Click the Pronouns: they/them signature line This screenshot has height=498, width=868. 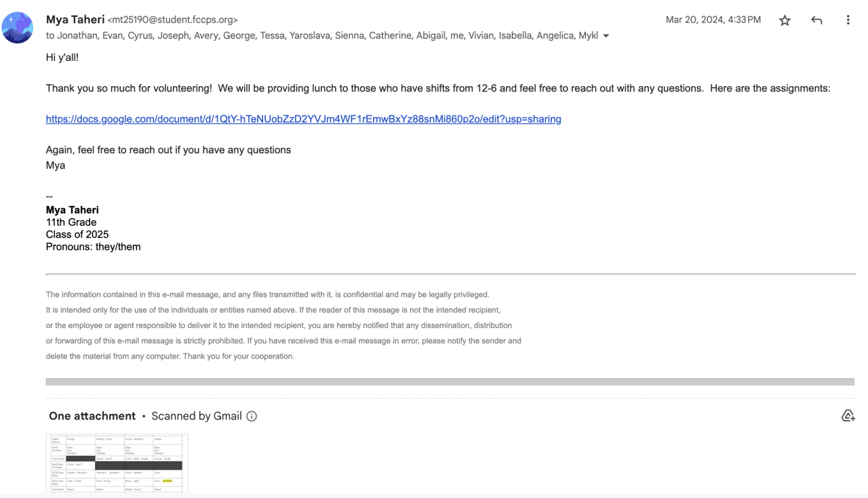click(93, 247)
